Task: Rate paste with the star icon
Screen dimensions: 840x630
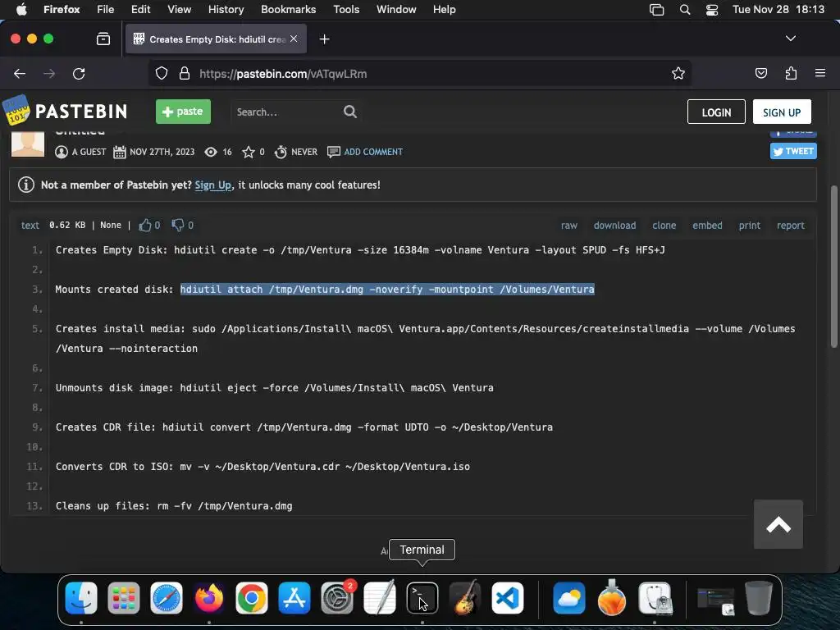Action: [x=248, y=152]
